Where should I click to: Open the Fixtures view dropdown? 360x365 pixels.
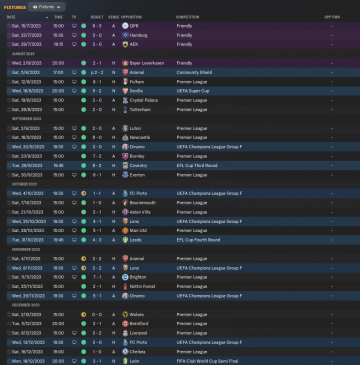point(47,7)
